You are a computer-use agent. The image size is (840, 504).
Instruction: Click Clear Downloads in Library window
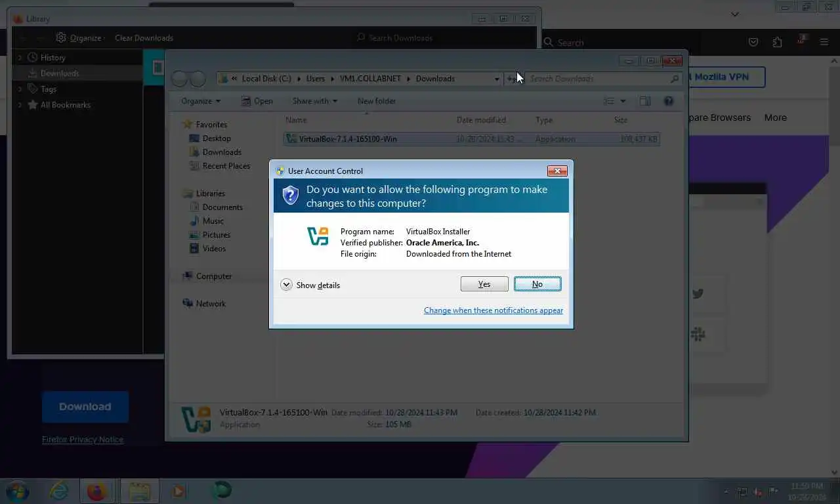(x=144, y=38)
